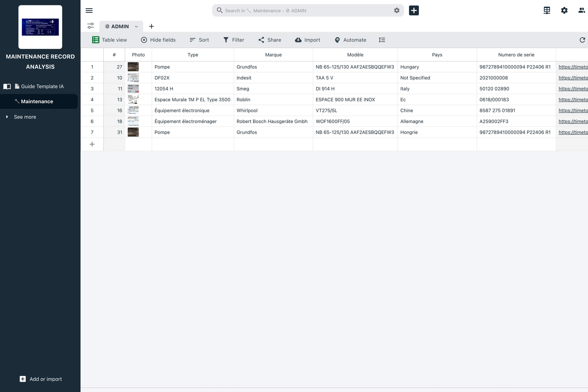Open Guide Template IA page
588x392 pixels.
(42, 86)
